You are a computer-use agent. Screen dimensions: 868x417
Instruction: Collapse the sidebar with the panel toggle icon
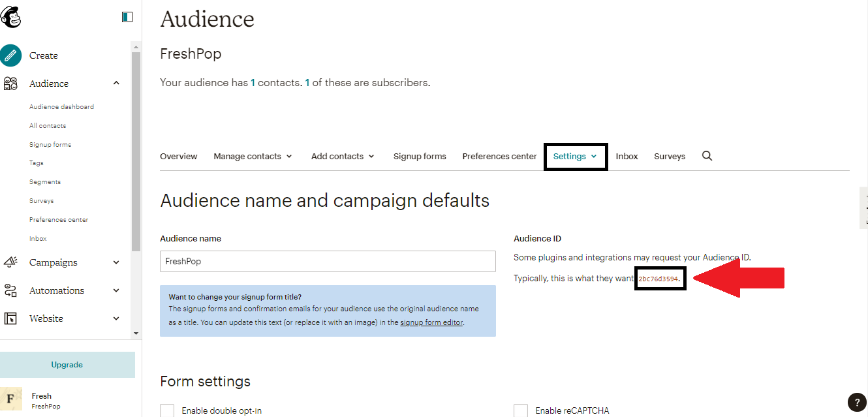(x=127, y=17)
